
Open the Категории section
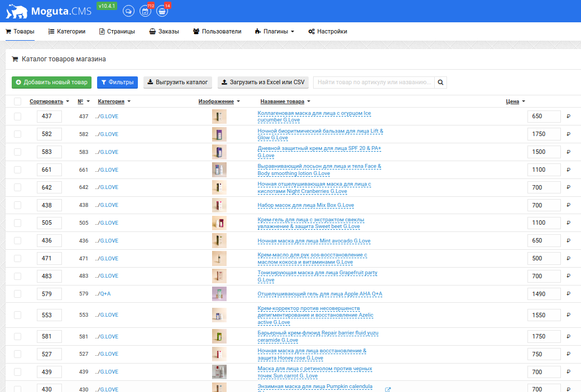coord(67,31)
